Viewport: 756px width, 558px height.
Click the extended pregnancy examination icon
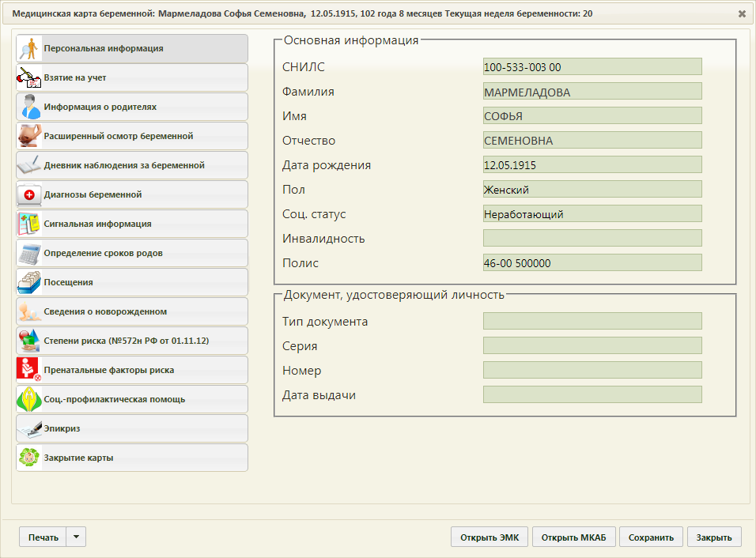click(29, 137)
